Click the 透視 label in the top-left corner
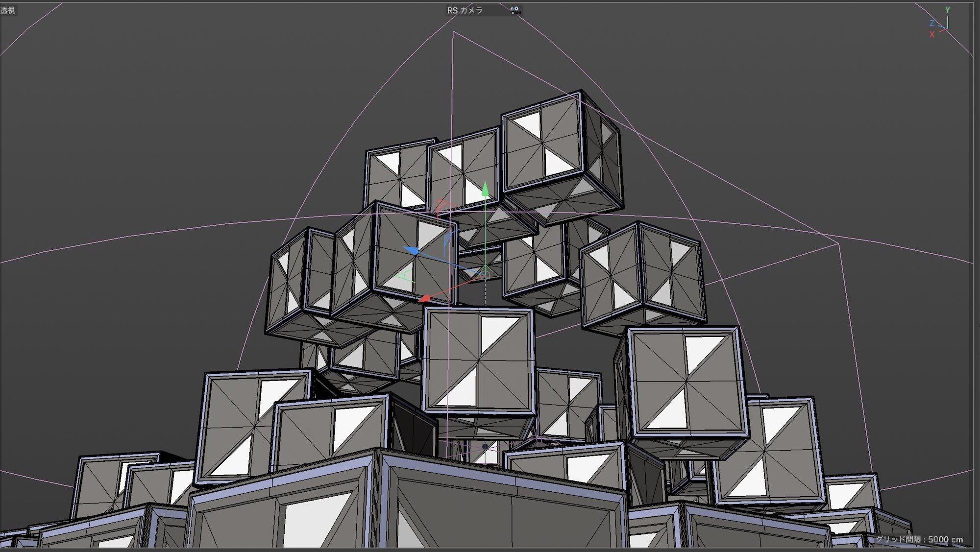The width and height of the screenshot is (980, 552). (x=7, y=11)
